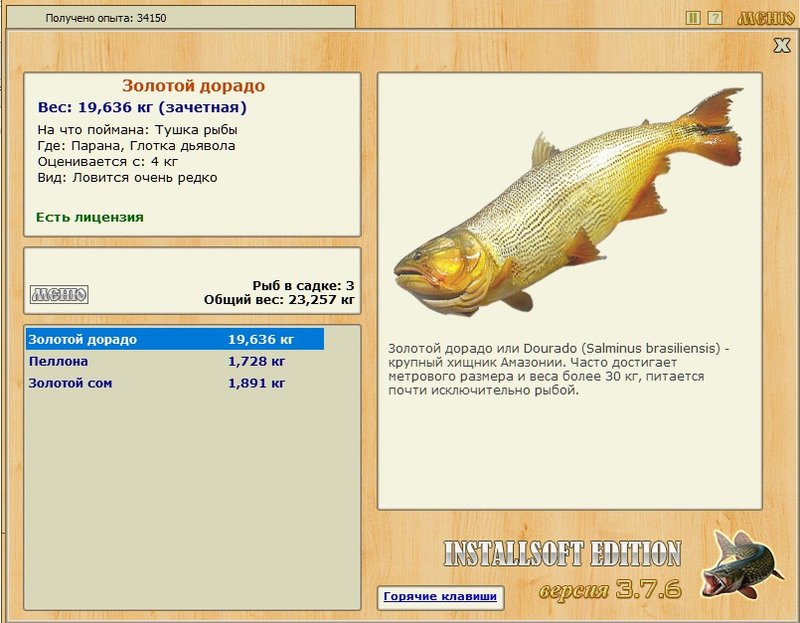Click the Общий вес total text

(x=279, y=300)
